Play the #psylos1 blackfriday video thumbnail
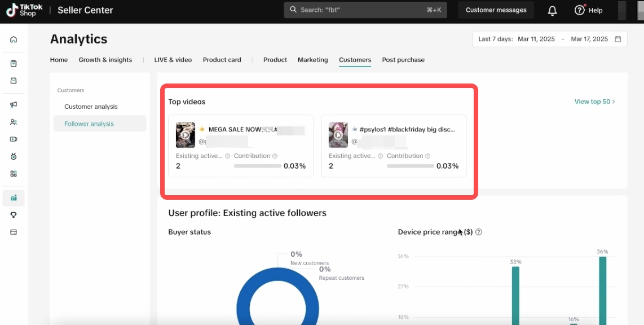 coord(338,135)
